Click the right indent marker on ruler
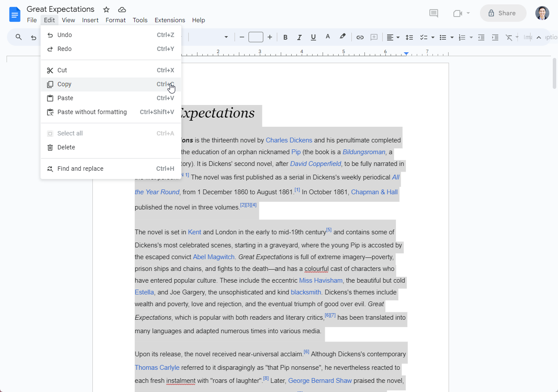Viewport: 558px width, 392px height. pos(406,53)
